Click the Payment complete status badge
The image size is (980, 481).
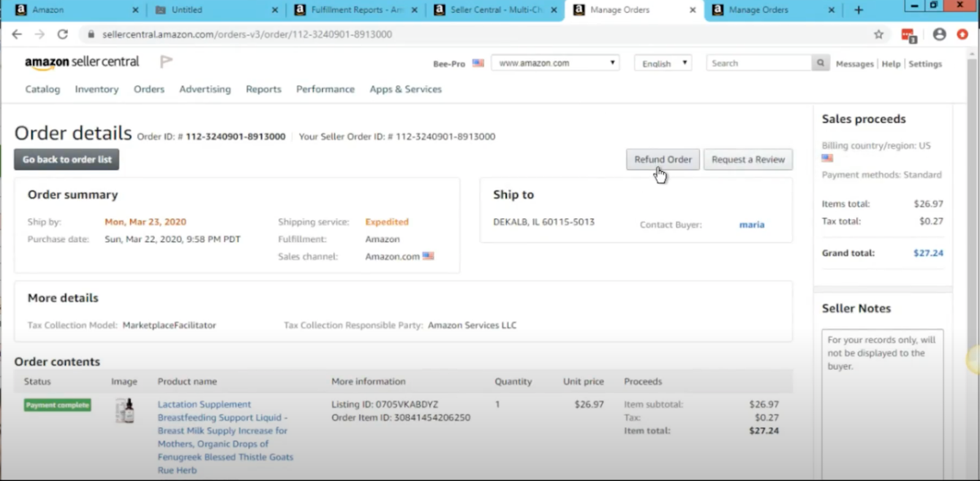point(58,405)
